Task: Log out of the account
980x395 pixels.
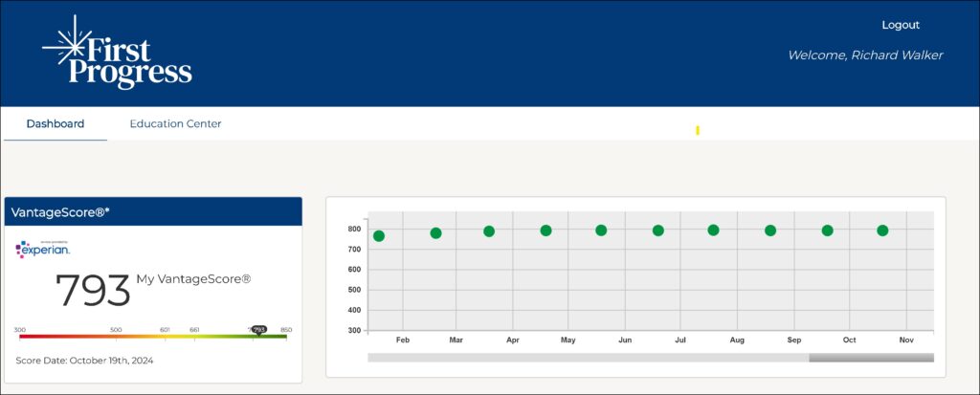Action: [901, 25]
